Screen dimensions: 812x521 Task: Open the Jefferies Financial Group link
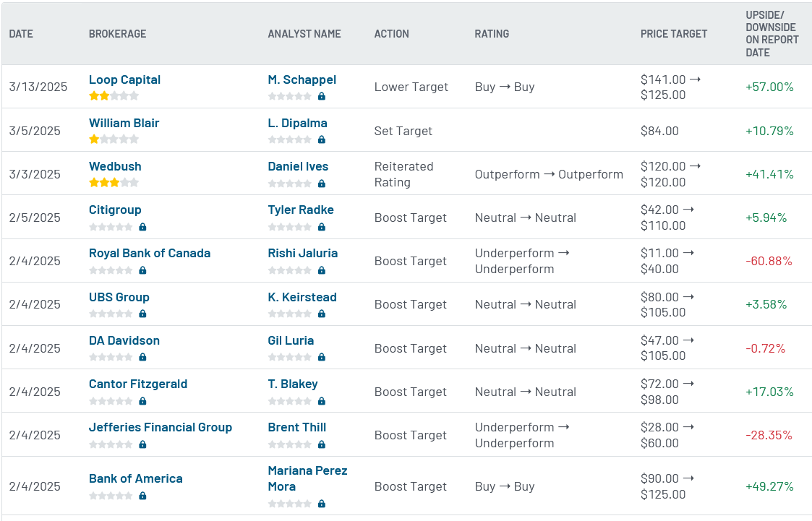[161, 427]
